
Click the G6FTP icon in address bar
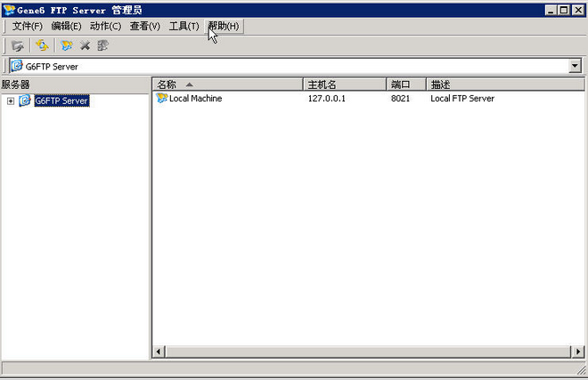pos(17,66)
